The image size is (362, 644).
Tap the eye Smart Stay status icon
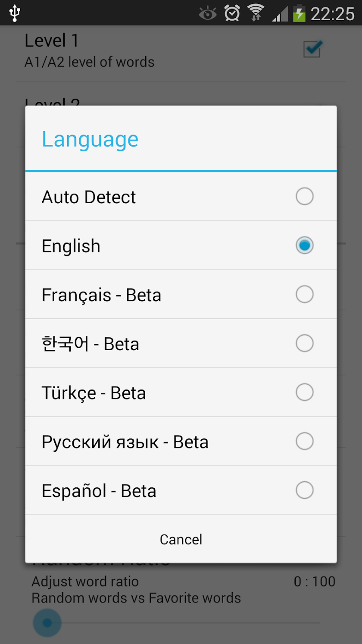208,14
